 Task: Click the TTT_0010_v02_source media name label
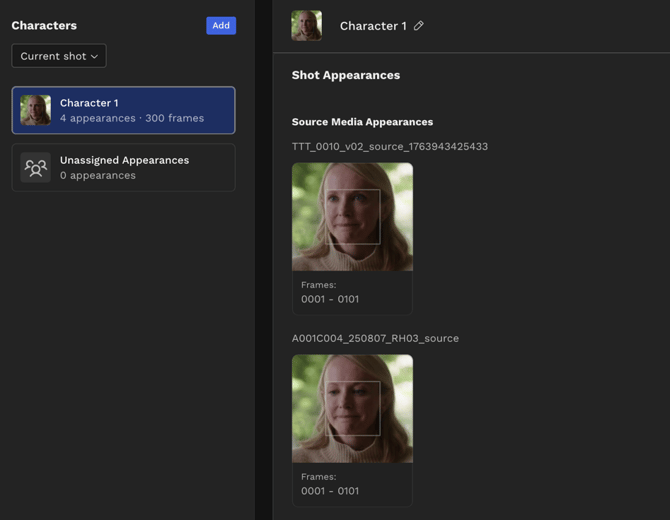390,146
